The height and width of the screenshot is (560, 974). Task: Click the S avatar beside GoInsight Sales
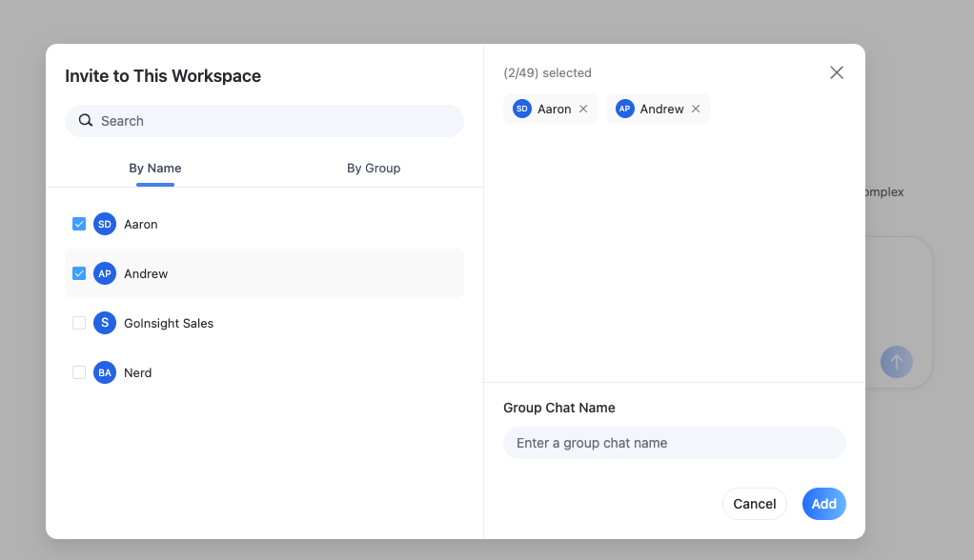click(x=105, y=323)
